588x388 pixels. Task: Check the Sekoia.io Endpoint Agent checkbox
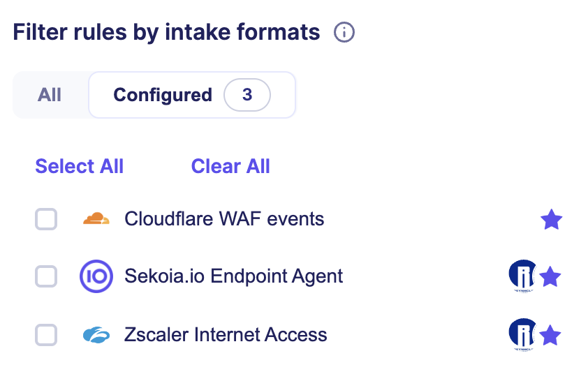point(46,277)
